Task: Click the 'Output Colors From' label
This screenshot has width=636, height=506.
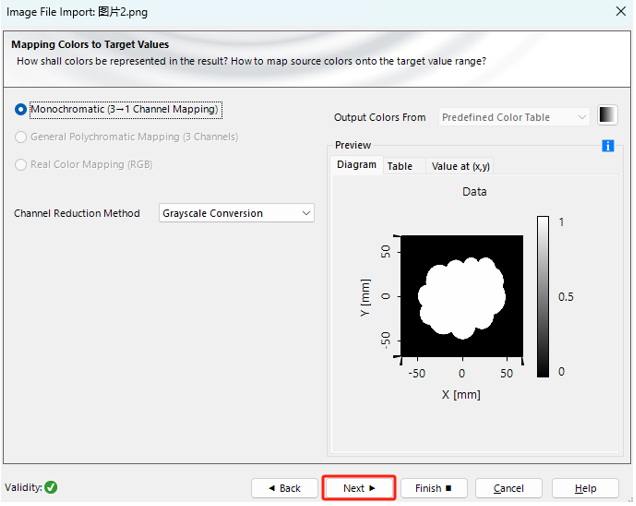Action: (380, 117)
